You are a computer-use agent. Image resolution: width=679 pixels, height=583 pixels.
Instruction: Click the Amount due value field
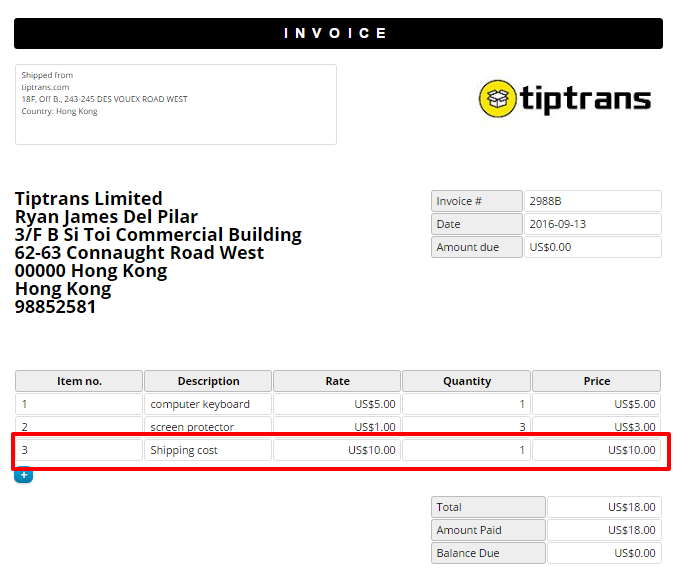point(592,247)
